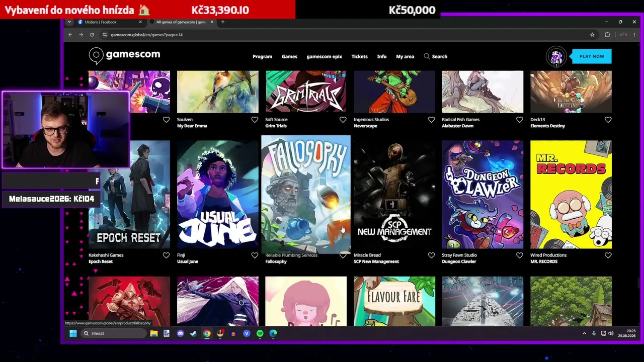Open the gamescom epix menu
The height and width of the screenshot is (362, 644).
pyautogui.click(x=324, y=56)
